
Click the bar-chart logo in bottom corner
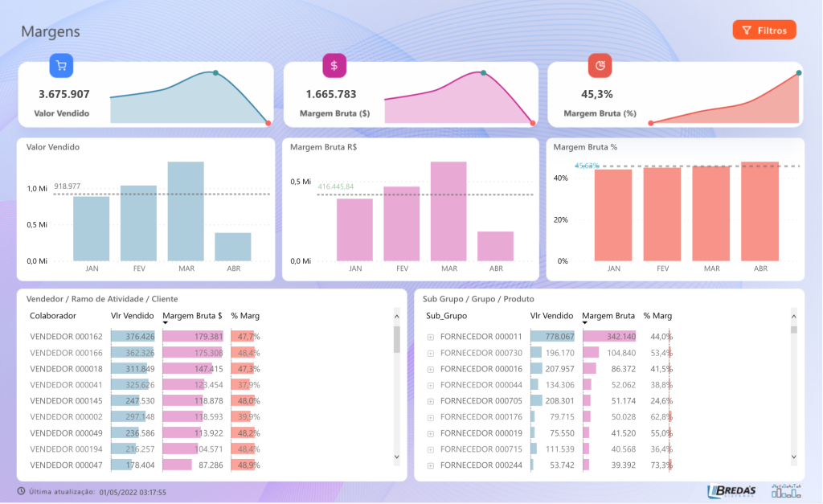point(786,491)
